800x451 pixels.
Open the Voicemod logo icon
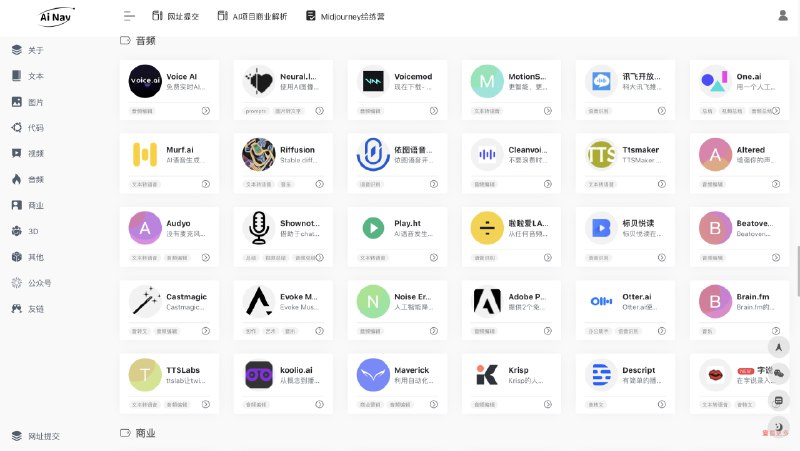(373, 81)
